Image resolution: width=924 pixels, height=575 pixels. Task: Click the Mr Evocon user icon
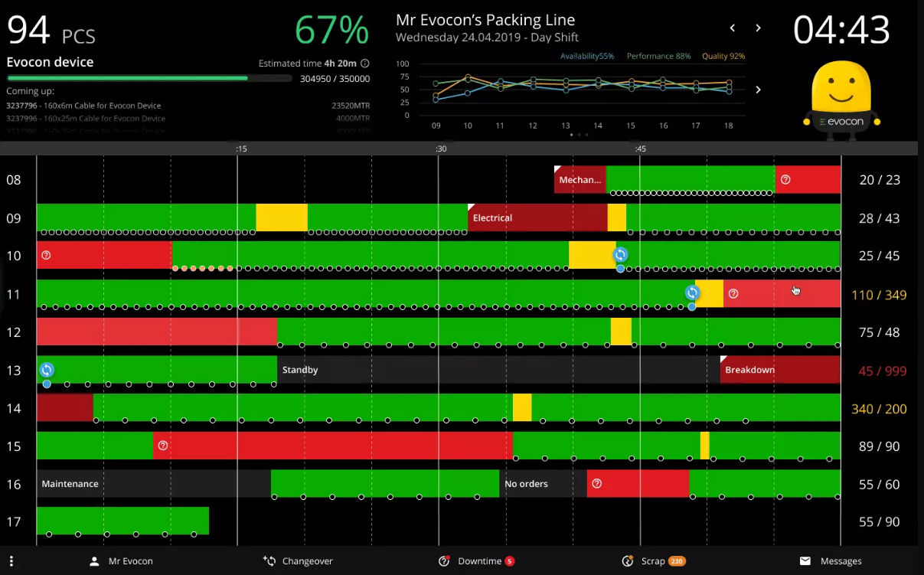pos(94,560)
